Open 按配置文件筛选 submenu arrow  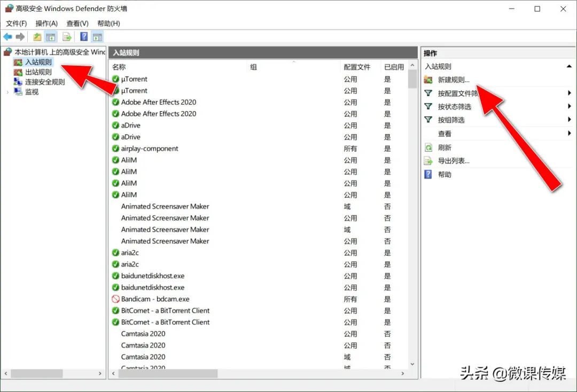pyautogui.click(x=570, y=93)
